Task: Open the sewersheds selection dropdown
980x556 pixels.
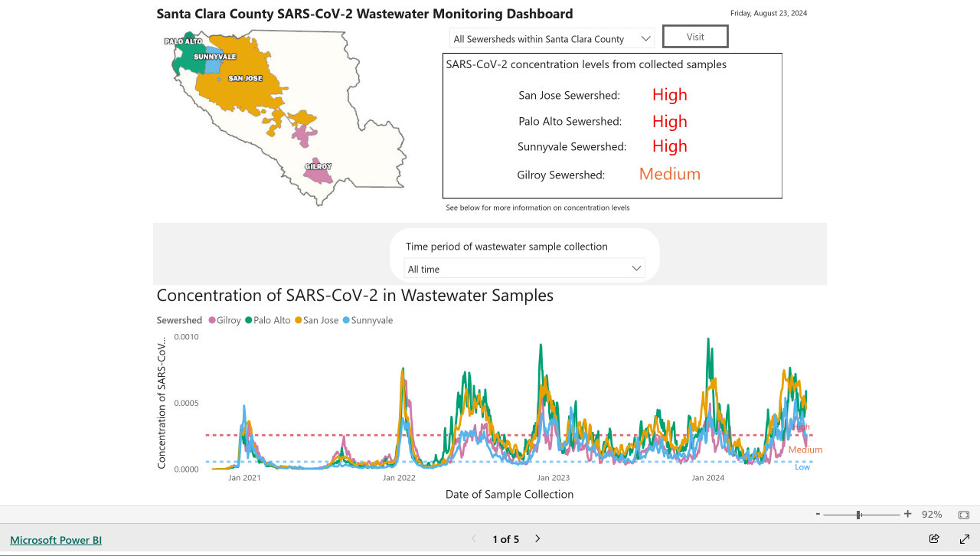Action: coord(552,38)
